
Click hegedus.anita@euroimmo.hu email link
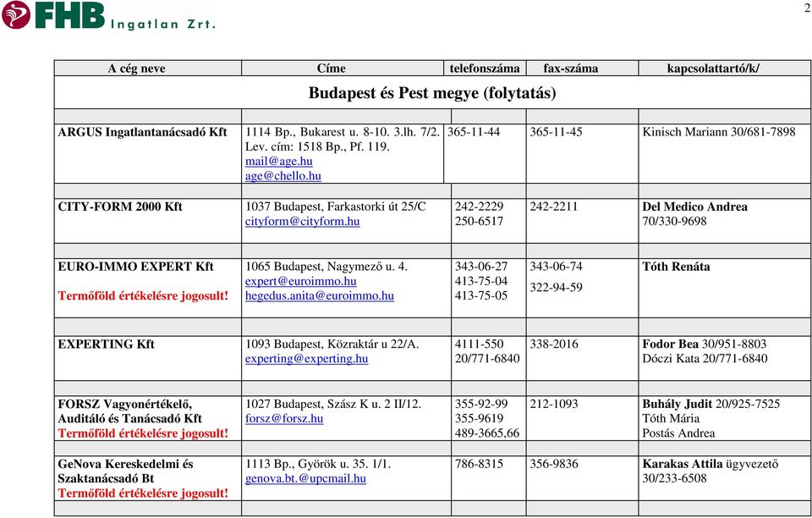click(320, 295)
